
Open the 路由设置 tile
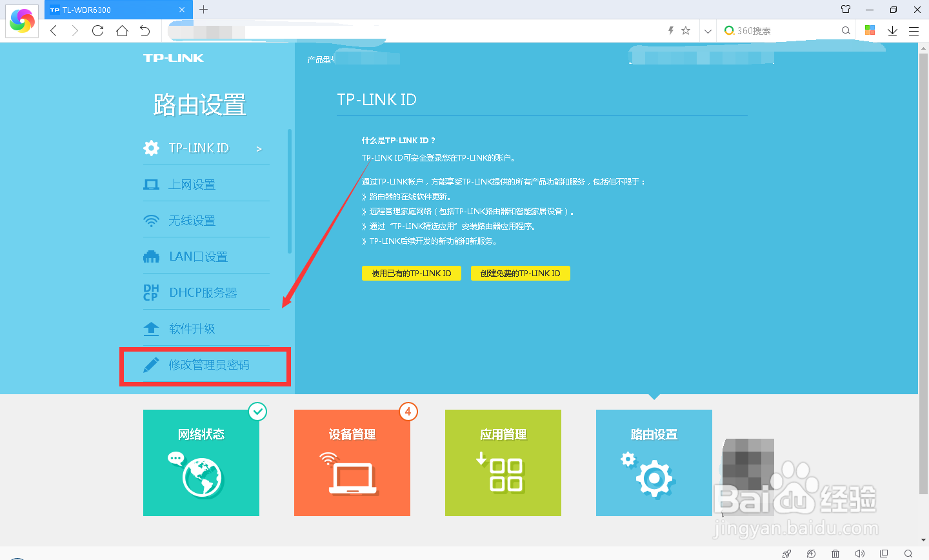point(654,463)
